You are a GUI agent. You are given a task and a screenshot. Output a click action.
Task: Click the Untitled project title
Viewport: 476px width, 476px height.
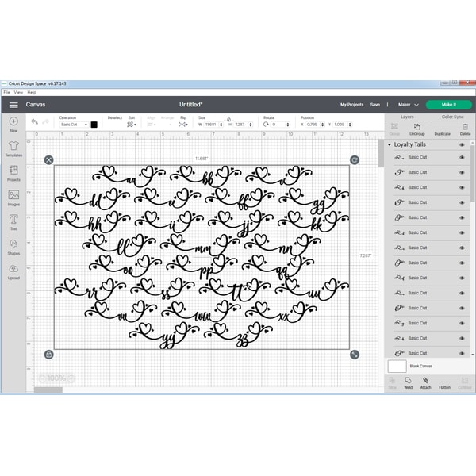click(190, 105)
